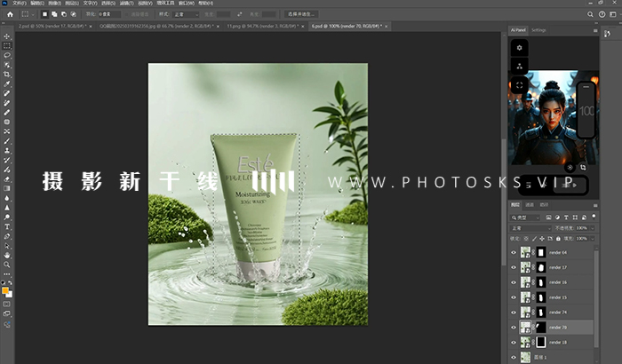Hide the render 17 layer
The width and height of the screenshot is (622, 364).
click(514, 267)
